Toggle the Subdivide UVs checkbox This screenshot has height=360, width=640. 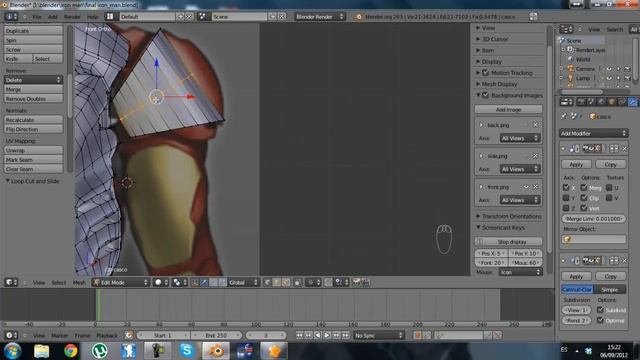click(x=600, y=310)
